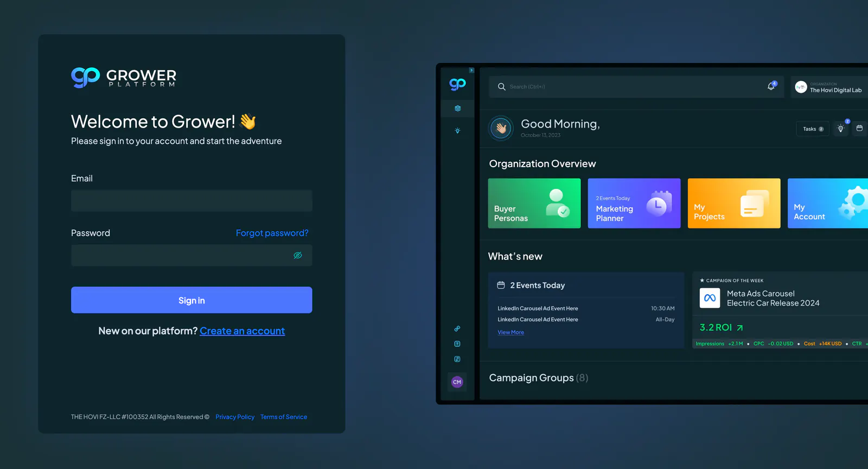
Task: Open the Buyer Personas card
Action: 534,204
